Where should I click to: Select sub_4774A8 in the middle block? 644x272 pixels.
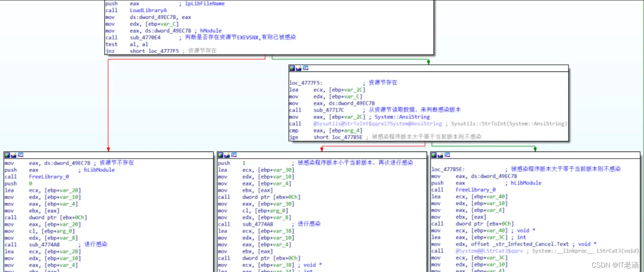click(258, 224)
